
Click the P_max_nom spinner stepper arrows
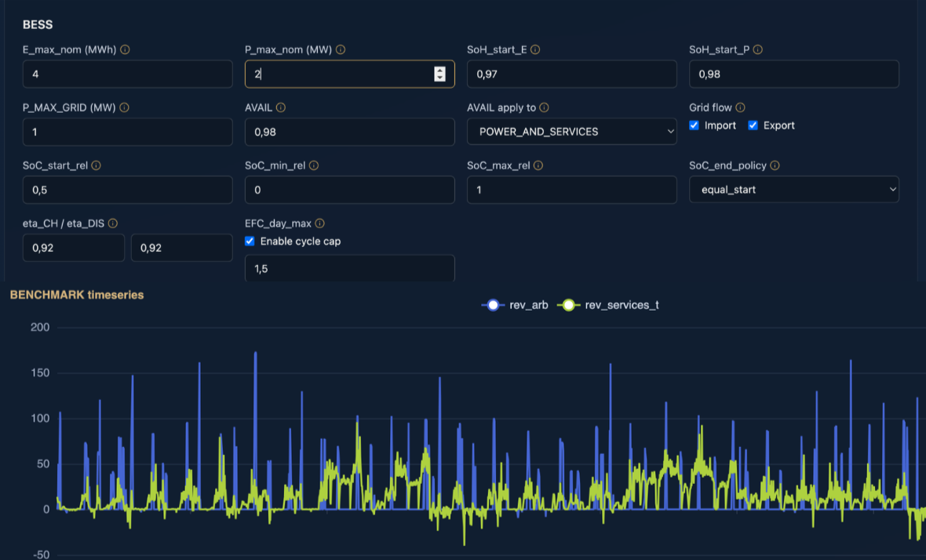tap(439, 74)
